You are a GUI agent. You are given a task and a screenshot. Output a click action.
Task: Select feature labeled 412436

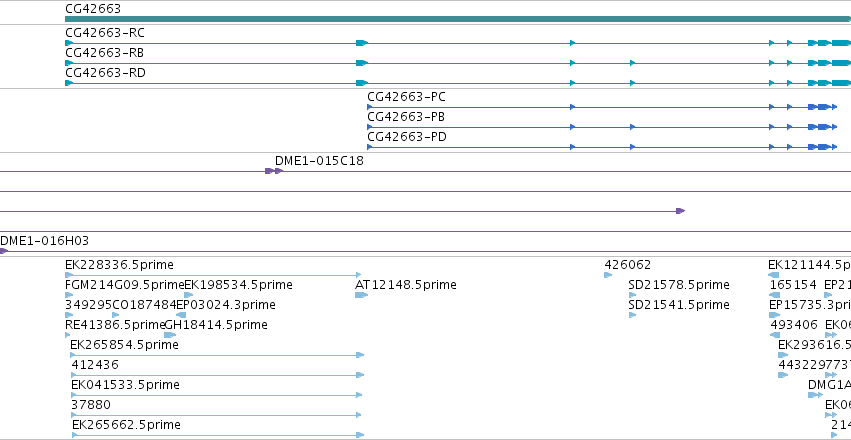pos(95,365)
